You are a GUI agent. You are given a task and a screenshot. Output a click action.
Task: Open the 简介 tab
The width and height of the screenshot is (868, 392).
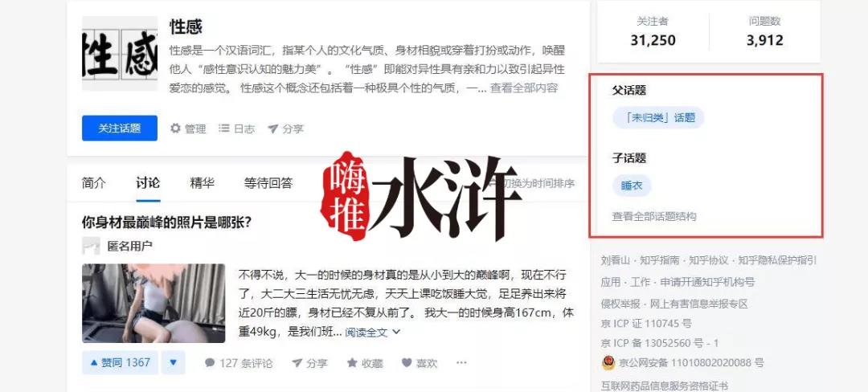(x=93, y=183)
